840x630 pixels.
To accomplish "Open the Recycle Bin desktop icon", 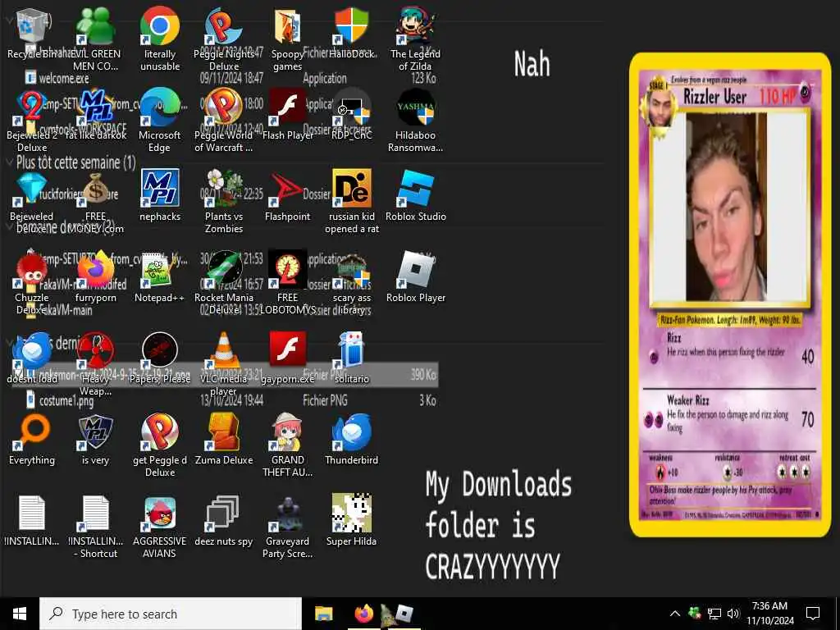I will pos(32,27).
